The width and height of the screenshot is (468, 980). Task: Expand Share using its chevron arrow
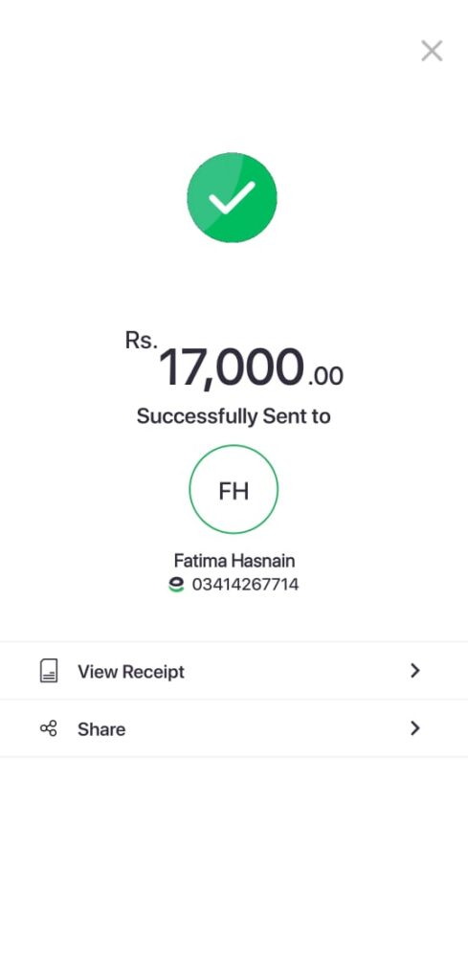tap(415, 728)
